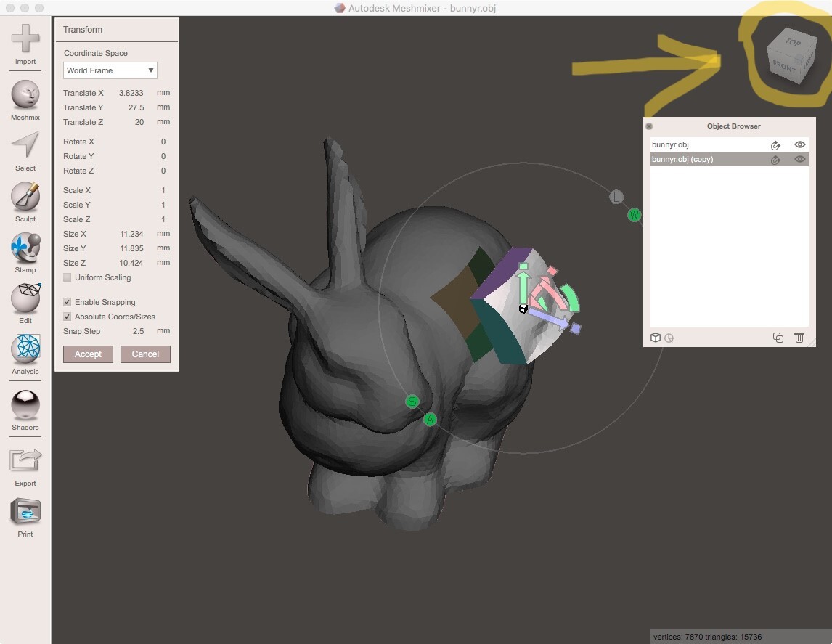Click the Transform panel title
Screen dimensions: 832x644
click(83, 30)
